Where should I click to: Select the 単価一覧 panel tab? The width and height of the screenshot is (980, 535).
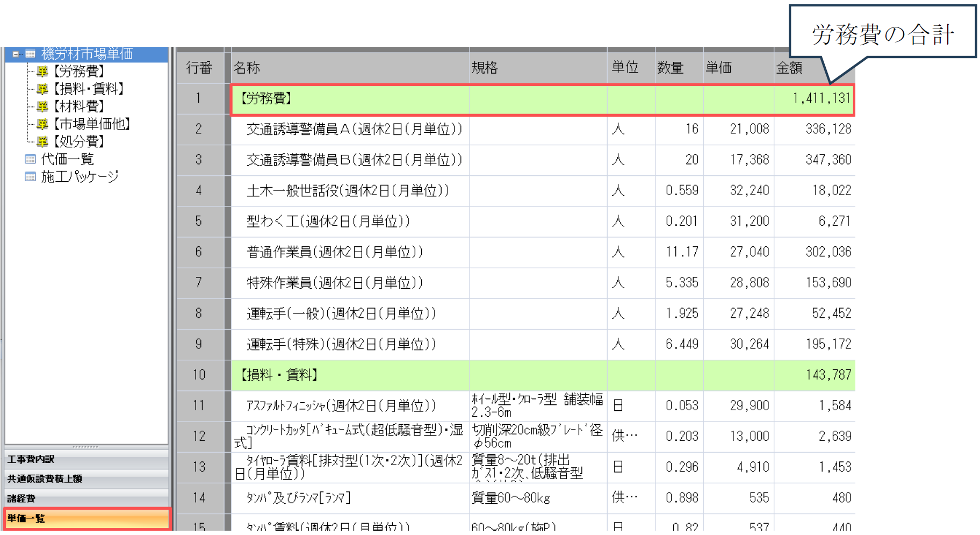point(86,518)
